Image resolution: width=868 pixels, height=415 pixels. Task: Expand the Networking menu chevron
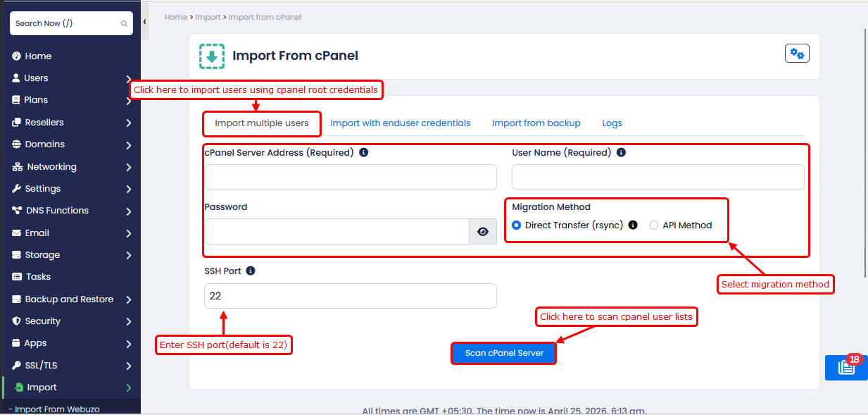129,168
